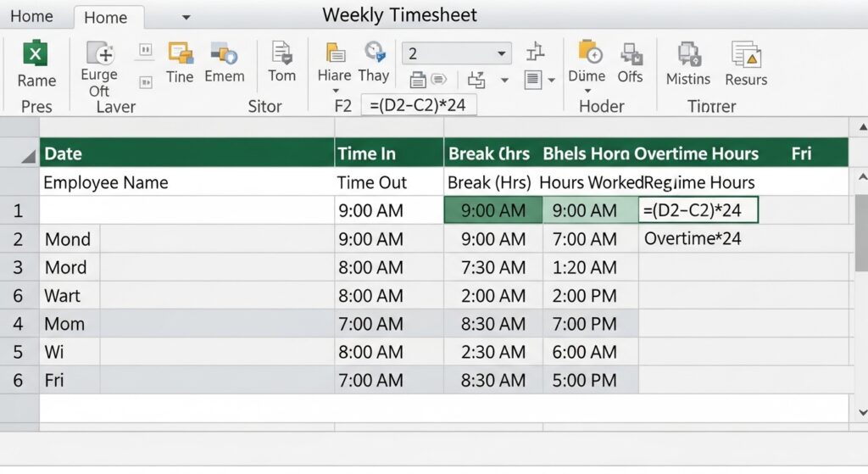
Task: Select the Employee Name cell
Action: [187, 182]
